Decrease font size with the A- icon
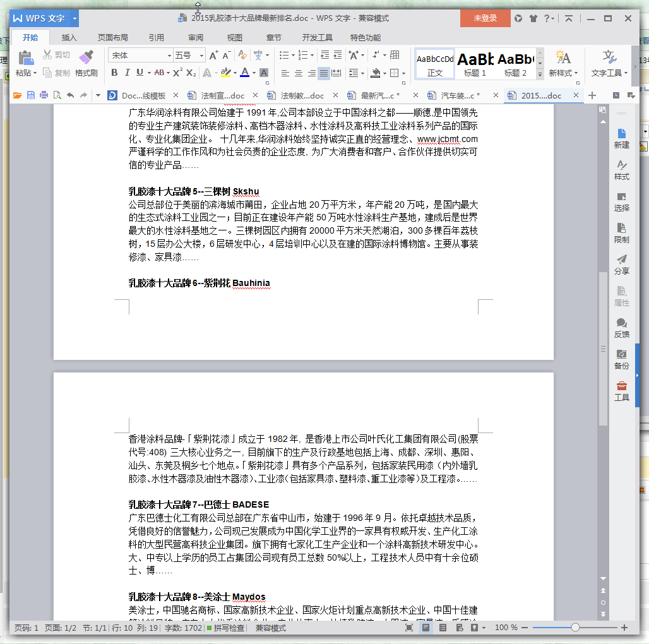Screen dimensions: 649x644 pyautogui.click(x=227, y=55)
